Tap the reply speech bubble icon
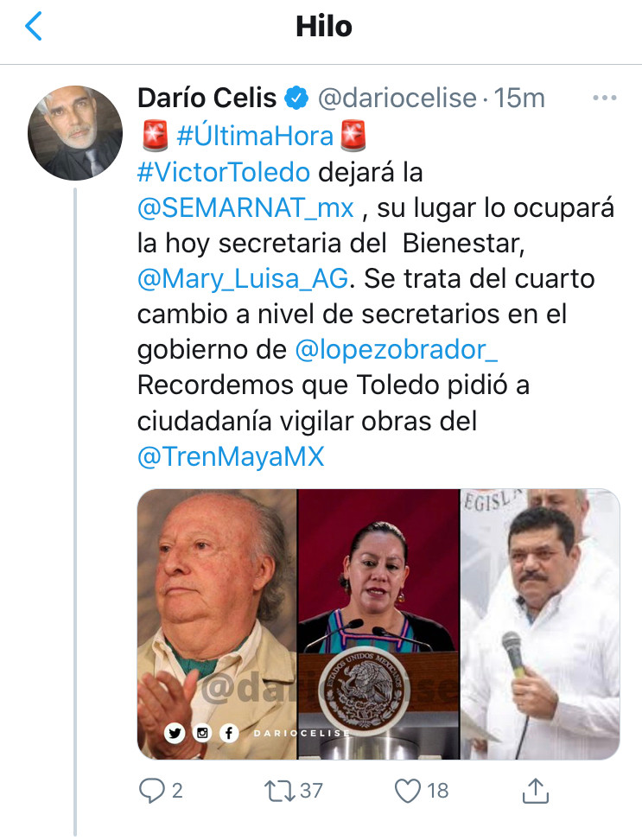Screen dimensions: 642x840 [151, 791]
